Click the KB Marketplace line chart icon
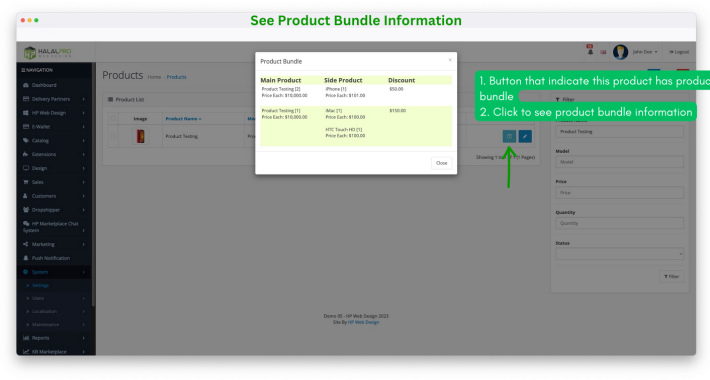The height and width of the screenshot is (380, 710). 26,351
